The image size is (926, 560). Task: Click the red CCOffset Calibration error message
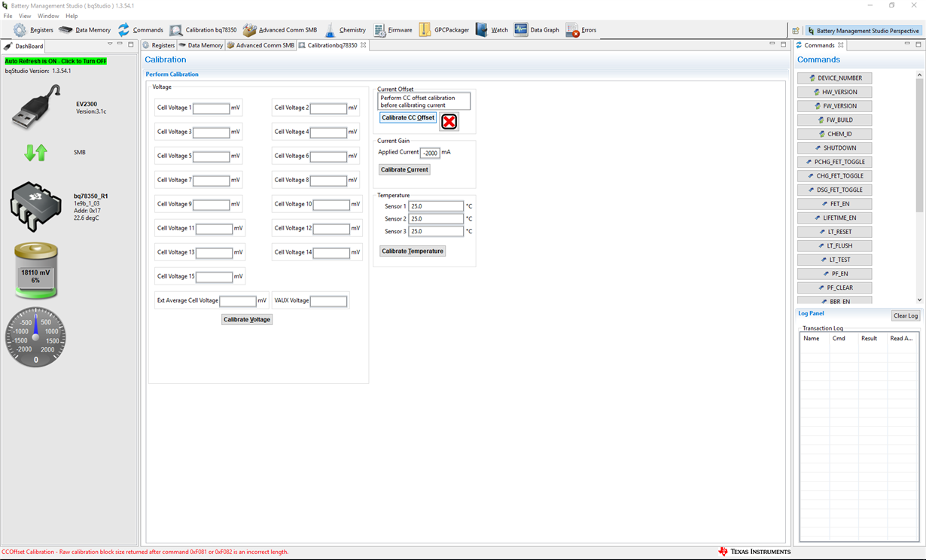click(145, 552)
